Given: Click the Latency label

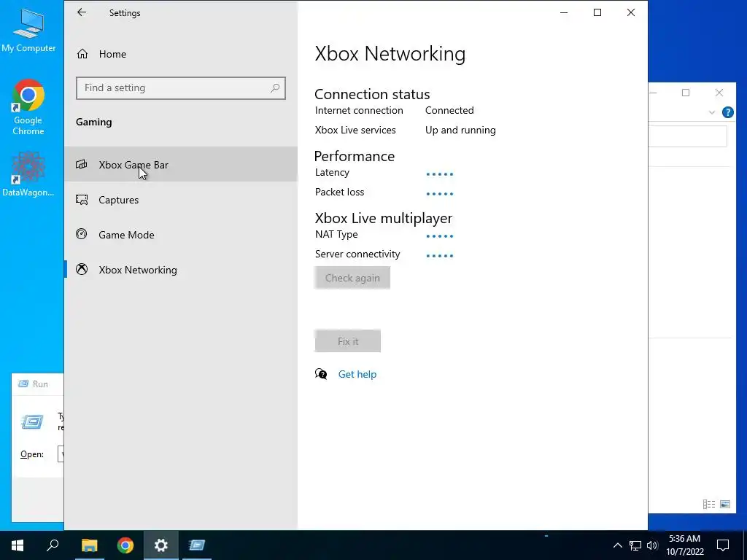Looking at the screenshot, I should 332,172.
